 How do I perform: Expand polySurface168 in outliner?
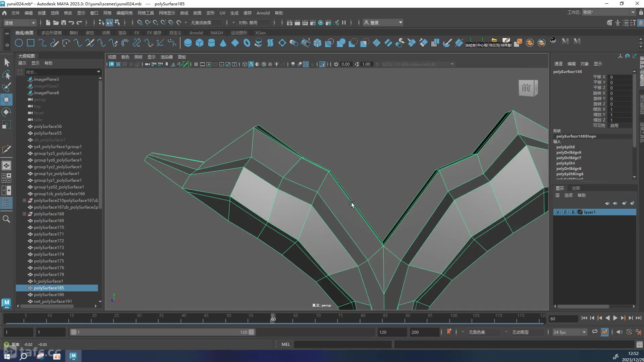click(24, 214)
